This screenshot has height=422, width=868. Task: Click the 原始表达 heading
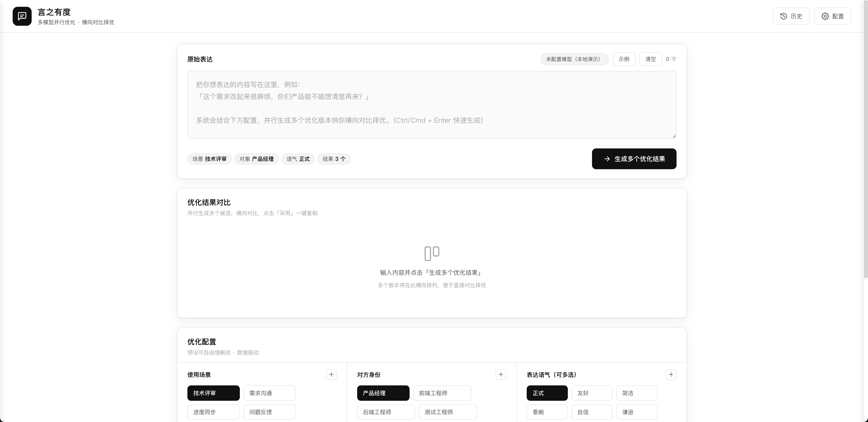click(x=200, y=59)
